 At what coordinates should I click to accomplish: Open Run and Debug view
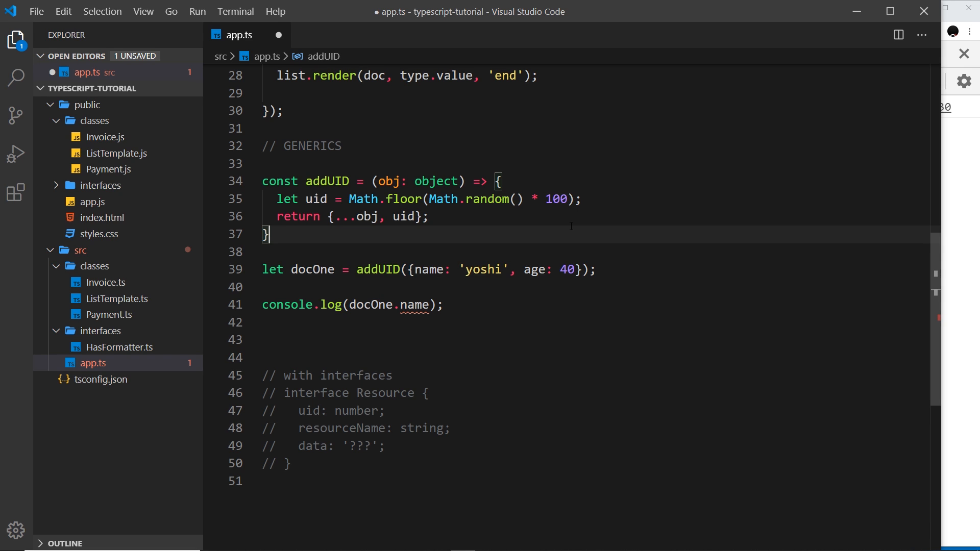point(16,154)
